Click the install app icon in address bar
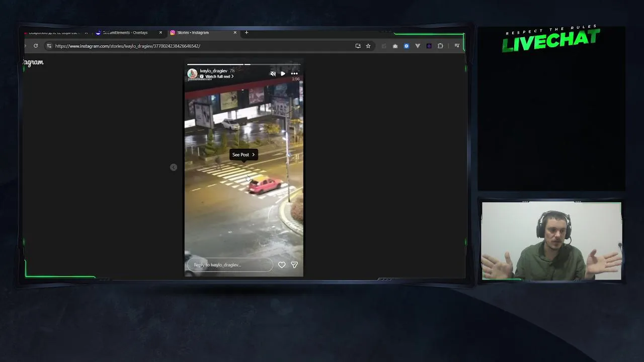 pyautogui.click(x=358, y=46)
